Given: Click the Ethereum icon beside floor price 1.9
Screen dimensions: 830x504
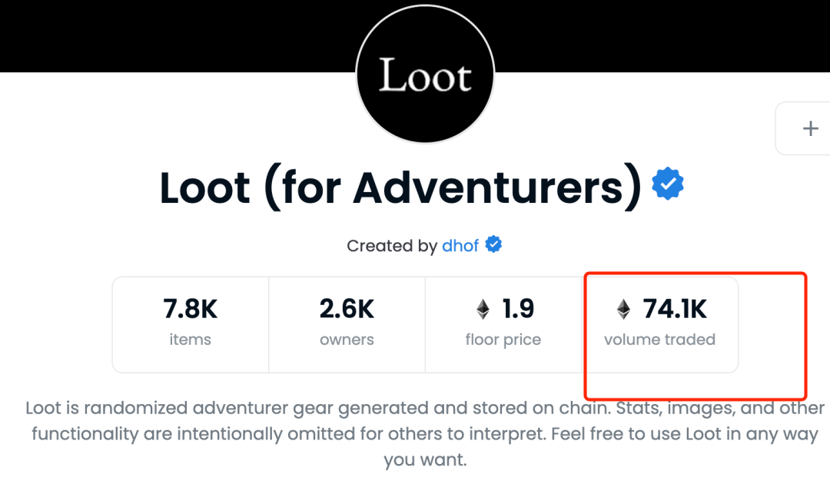Looking at the screenshot, I should [x=483, y=309].
